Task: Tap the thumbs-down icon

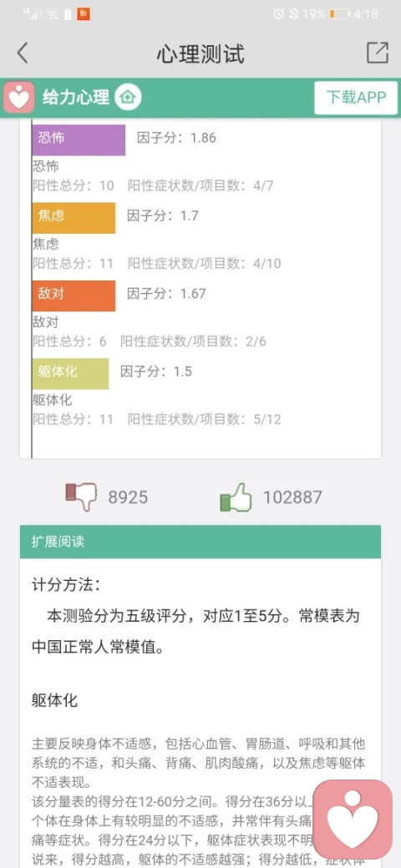Action: coord(81,497)
